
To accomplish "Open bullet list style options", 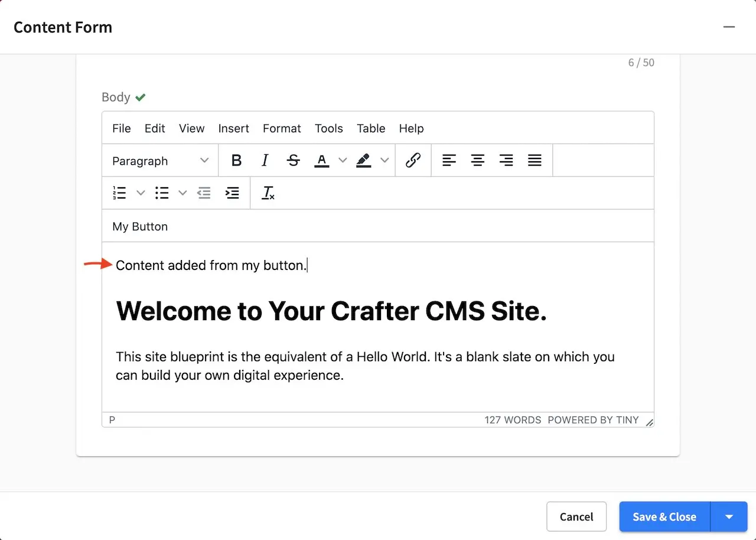I will (x=183, y=193).
